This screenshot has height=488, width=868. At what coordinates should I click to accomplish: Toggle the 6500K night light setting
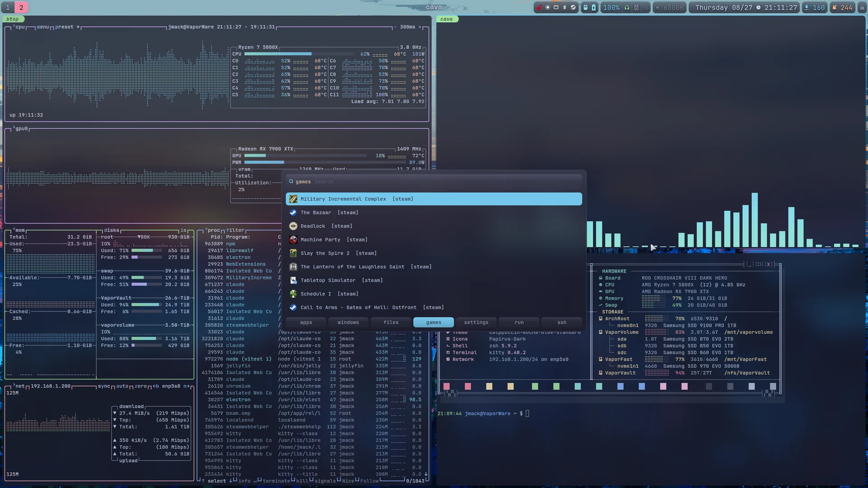(670, 8)
